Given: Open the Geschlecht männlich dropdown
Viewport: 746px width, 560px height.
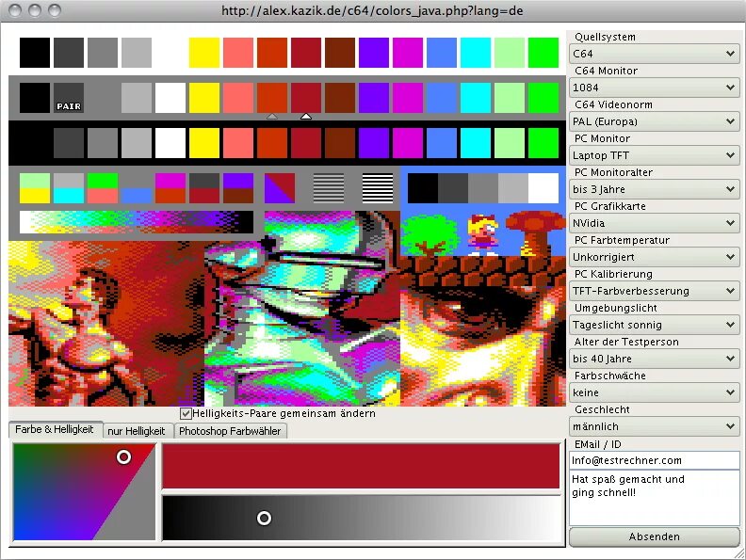Looking at the screenshot, I should [x=655, y=426].
